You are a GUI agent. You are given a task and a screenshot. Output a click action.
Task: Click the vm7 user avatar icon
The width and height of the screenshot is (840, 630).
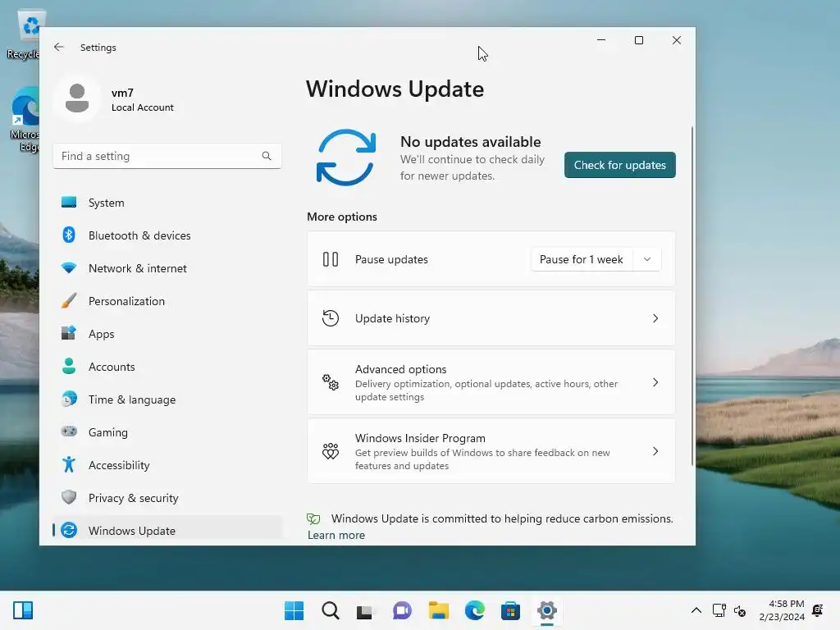[77, 98]
